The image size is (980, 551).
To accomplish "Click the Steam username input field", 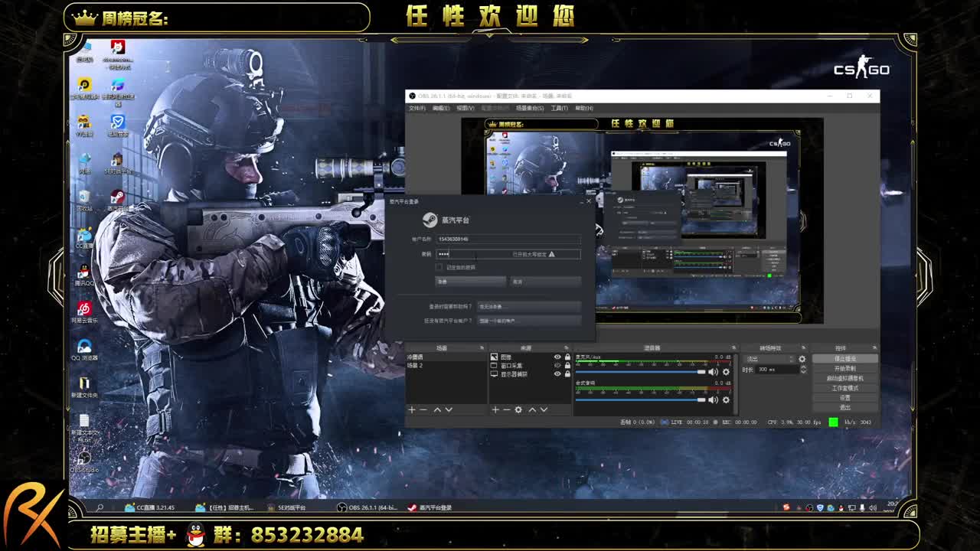I will coord(508,239).
